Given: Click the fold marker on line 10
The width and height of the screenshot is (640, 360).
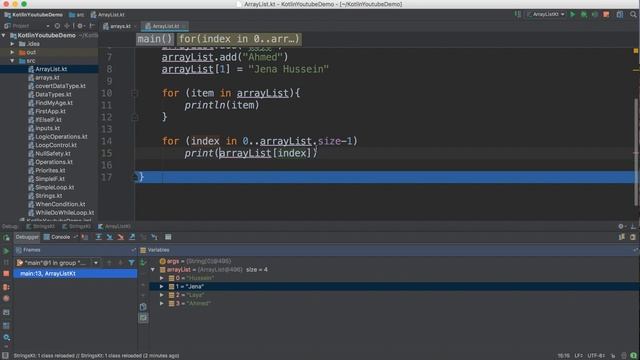Looking at the screenshot, I should pyautogui.click(x=135, y=93).
